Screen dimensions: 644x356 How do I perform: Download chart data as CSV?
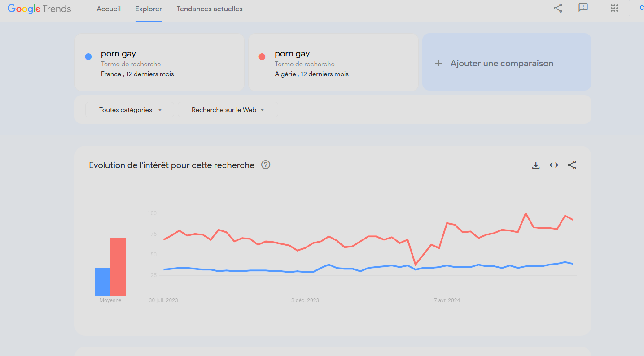(536, 165)
